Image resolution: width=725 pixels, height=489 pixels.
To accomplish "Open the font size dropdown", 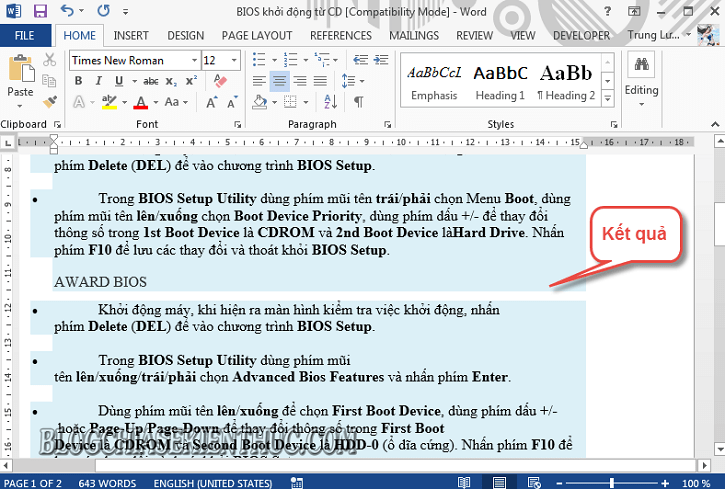I will (x=234, y=61).
